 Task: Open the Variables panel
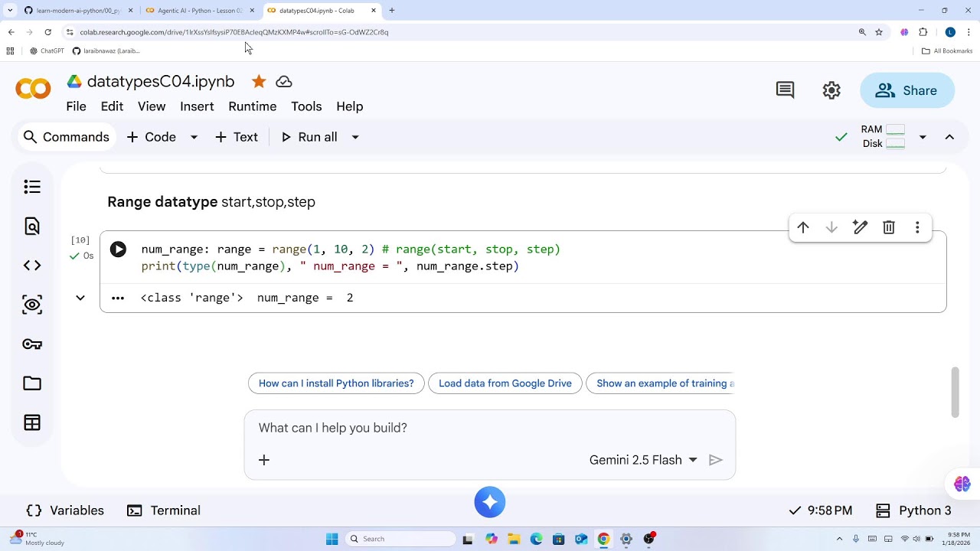click(65, 510)
